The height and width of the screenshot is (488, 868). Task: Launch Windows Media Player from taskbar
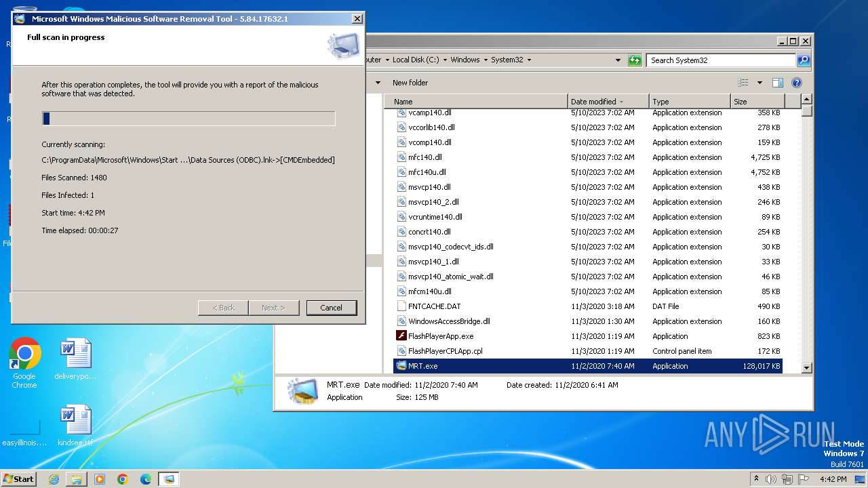pyautogui.click(x=100, y=479)
